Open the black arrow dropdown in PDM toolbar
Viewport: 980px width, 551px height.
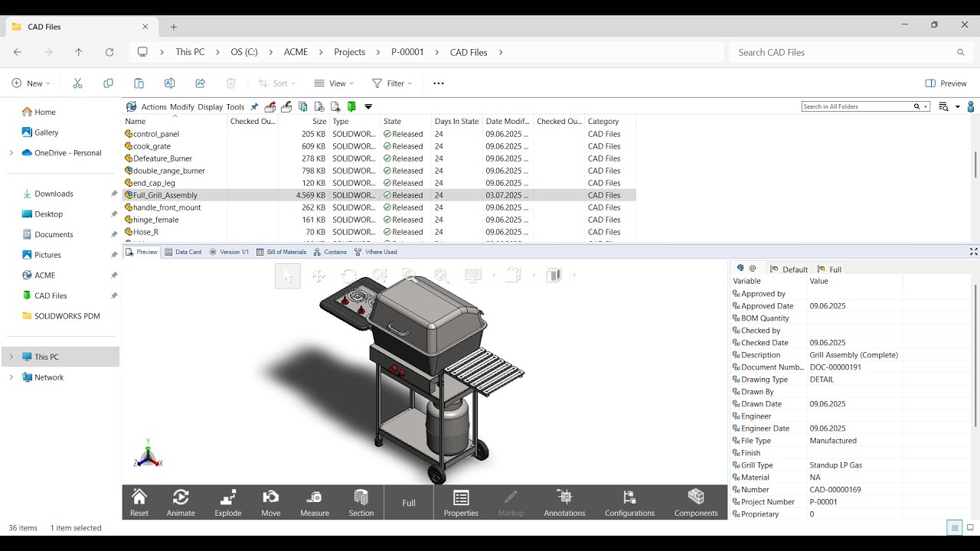pyautogui.click(x=368, y=107)
